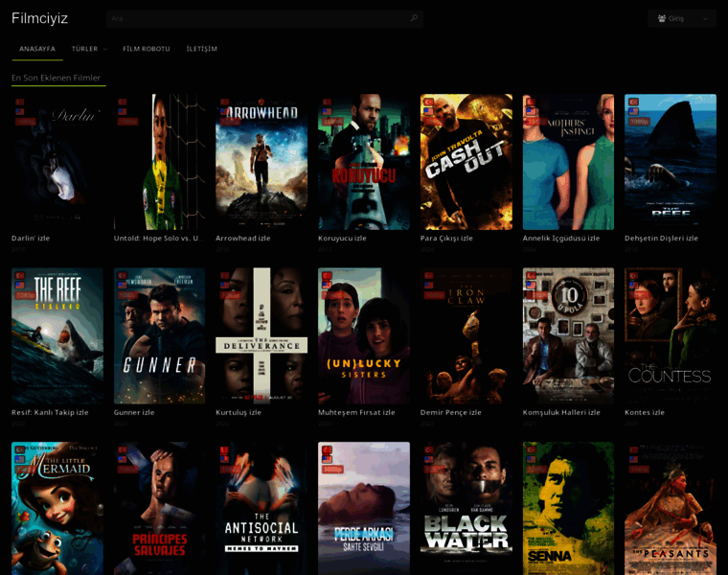Select the En Son Eklenen Filmler heading
The width and height of the screenshot is (728, 575).
[x=56, y=78]
